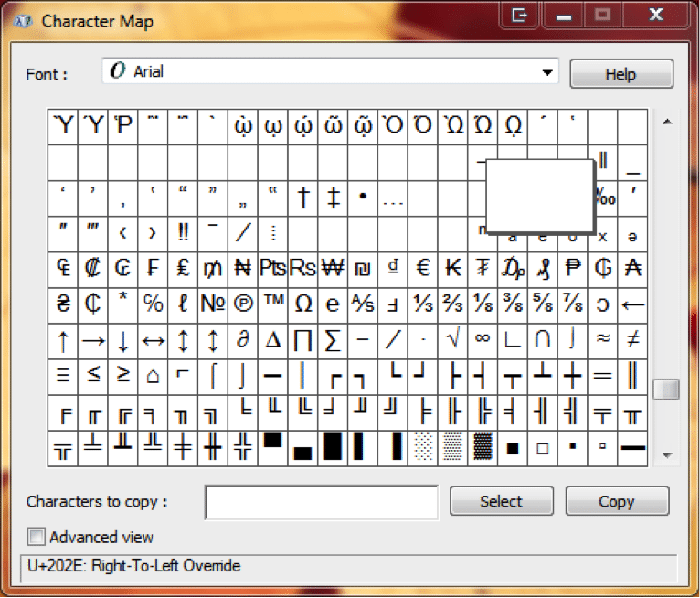Pick the Numero № sign
Screen dimensions: 700x598
click(212, 304)
